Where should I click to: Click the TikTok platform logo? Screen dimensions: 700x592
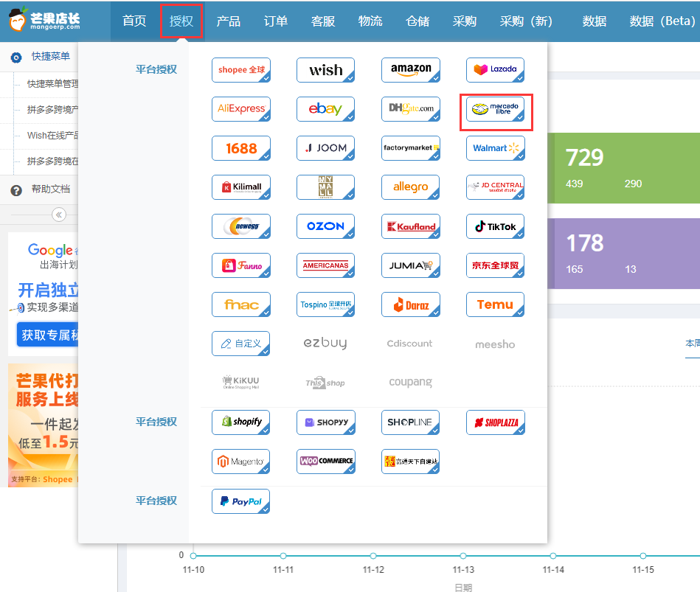tap(495, 226)
